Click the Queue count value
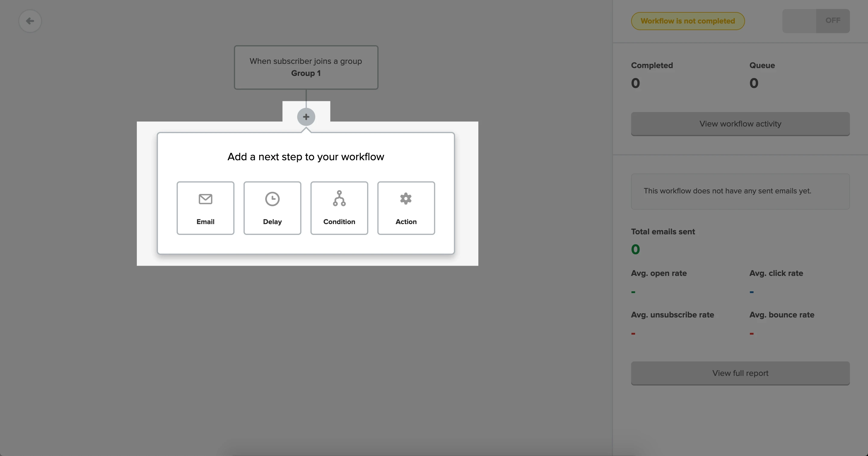Screen dimensions: 868x456 (754, 83)
